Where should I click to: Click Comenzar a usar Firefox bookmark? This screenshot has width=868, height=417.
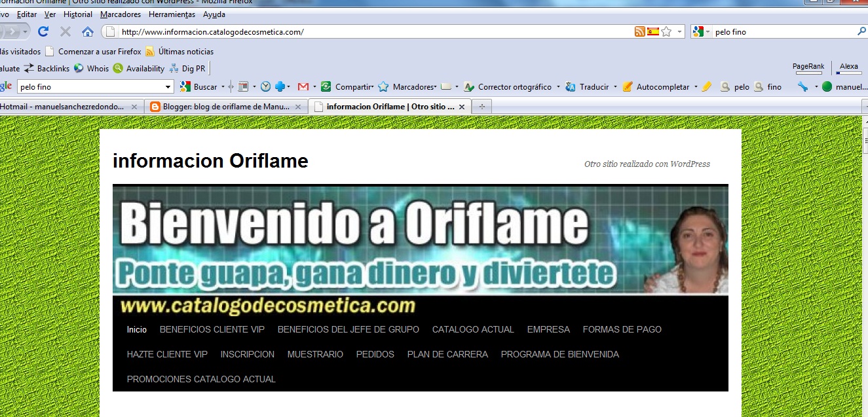tap(93, 51)
